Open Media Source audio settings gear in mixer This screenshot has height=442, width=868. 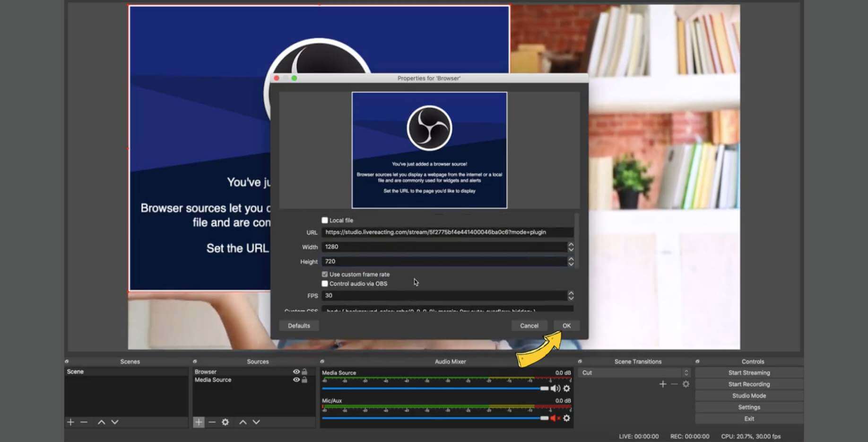pyautogui.click(x=567, y=389)
